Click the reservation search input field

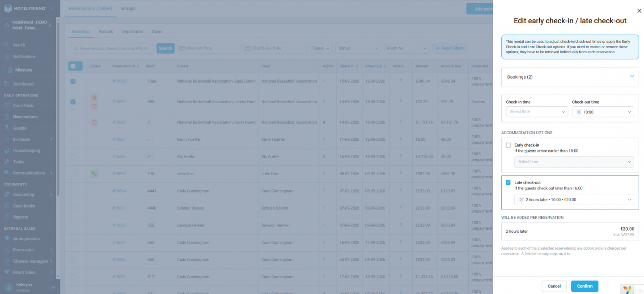[112, 48]
